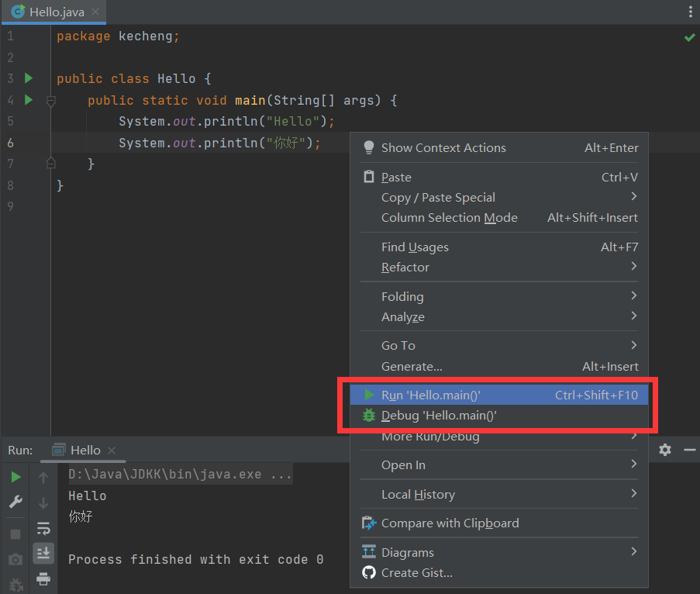Click the print icon in Run panel

pyautogui.click(x=43, y=578)
